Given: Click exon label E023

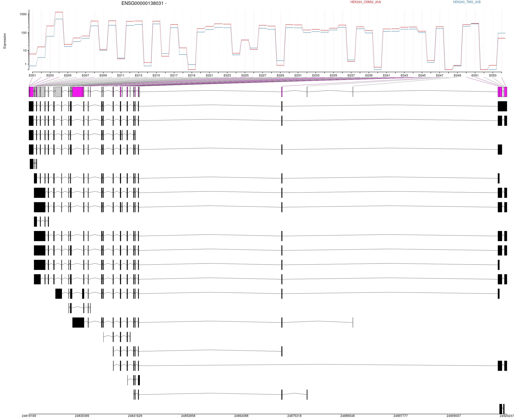Looking at the screenshot, I should coord(227,76).
